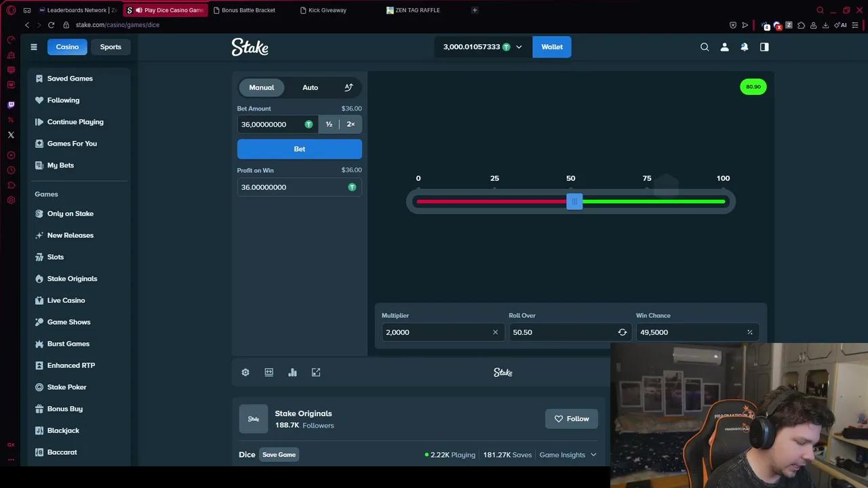868x488 pixels.
Task: Open the Opera main menu logo
Action: coord(11,10)
